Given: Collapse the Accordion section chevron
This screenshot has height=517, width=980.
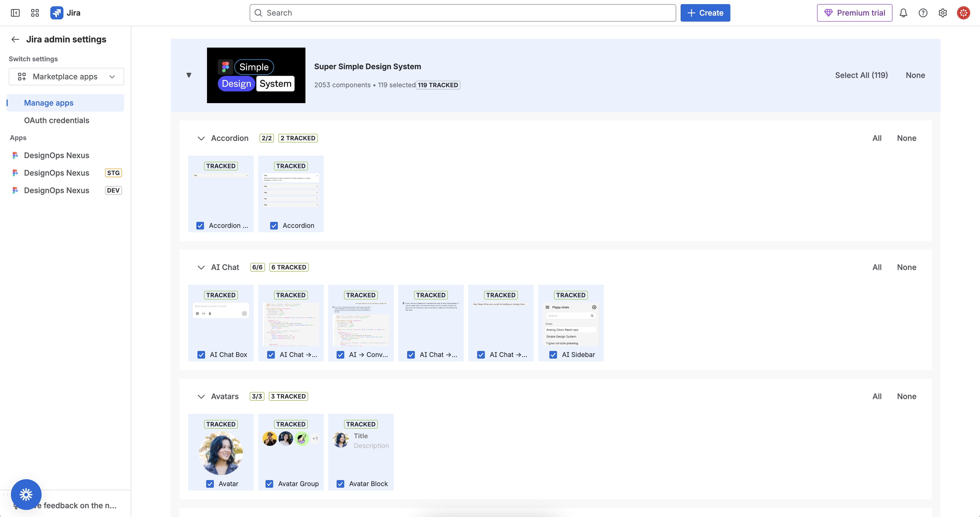Looking at the screenshot, I should pyautogui.click(x=201, y=138).
